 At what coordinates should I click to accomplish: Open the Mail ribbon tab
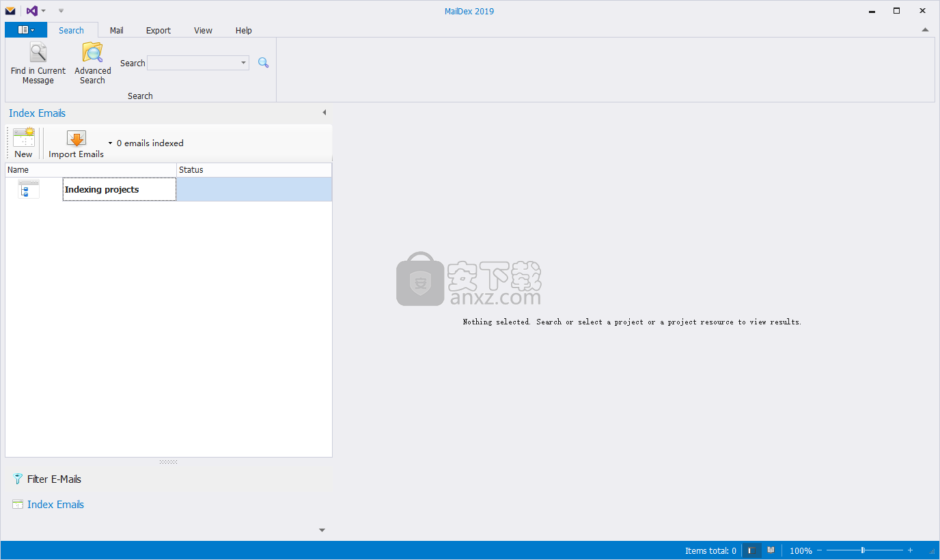click(x=117, y=30)
